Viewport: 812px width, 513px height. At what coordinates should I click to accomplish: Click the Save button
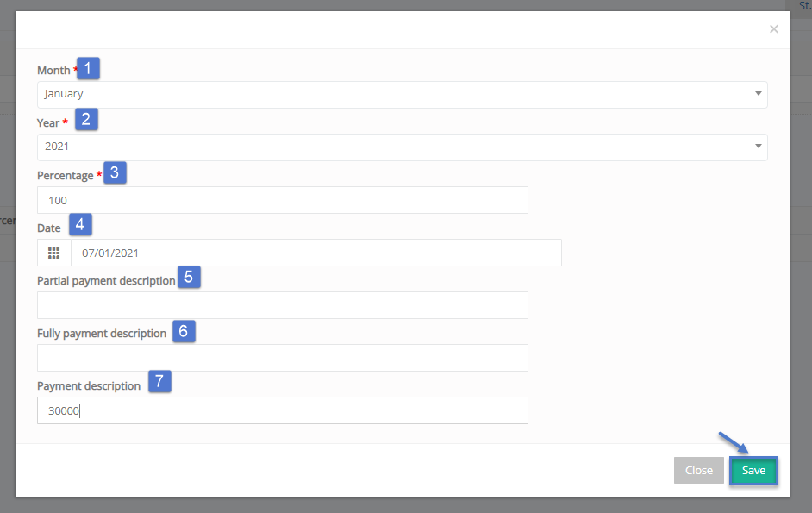pos(753,471)
